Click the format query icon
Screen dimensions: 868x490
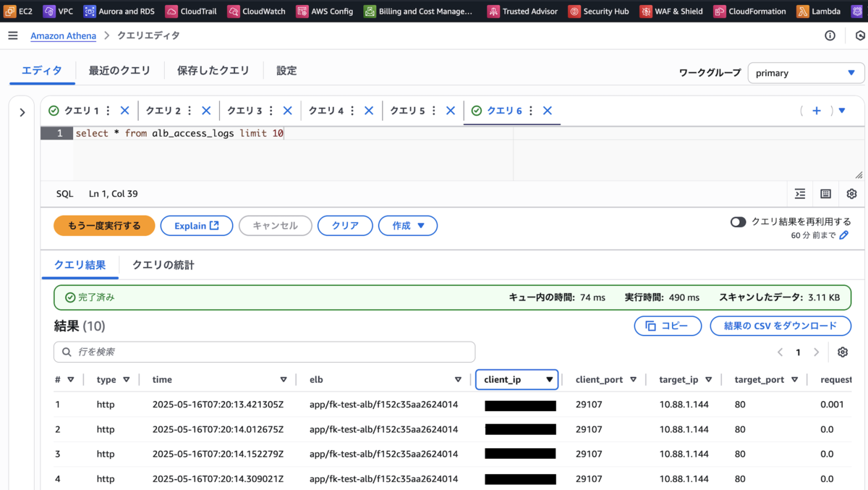800,194
